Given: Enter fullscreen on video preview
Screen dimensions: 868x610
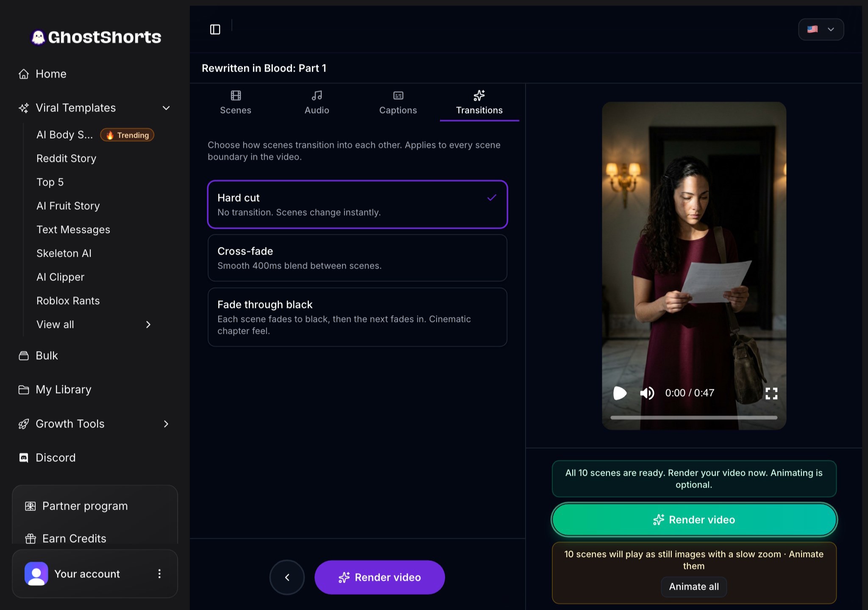Looking at the screenshot, I should [771, 394].
